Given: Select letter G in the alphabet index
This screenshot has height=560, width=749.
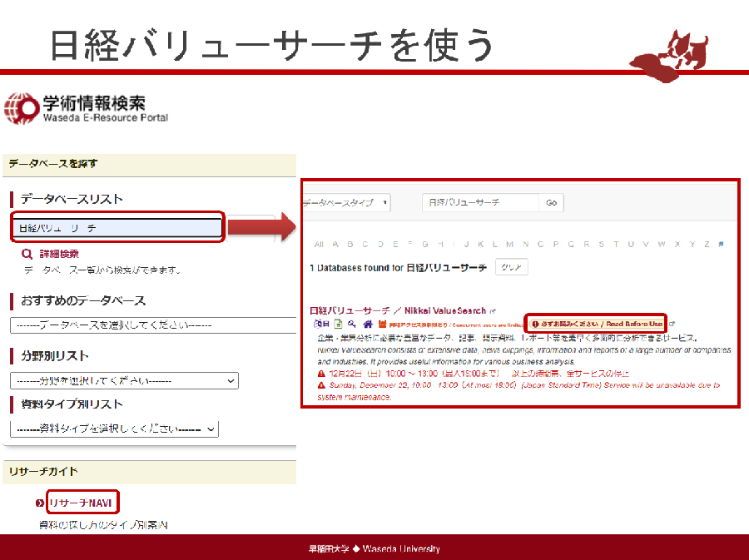Looking at the screenshot, I should (x=425, y=245).
